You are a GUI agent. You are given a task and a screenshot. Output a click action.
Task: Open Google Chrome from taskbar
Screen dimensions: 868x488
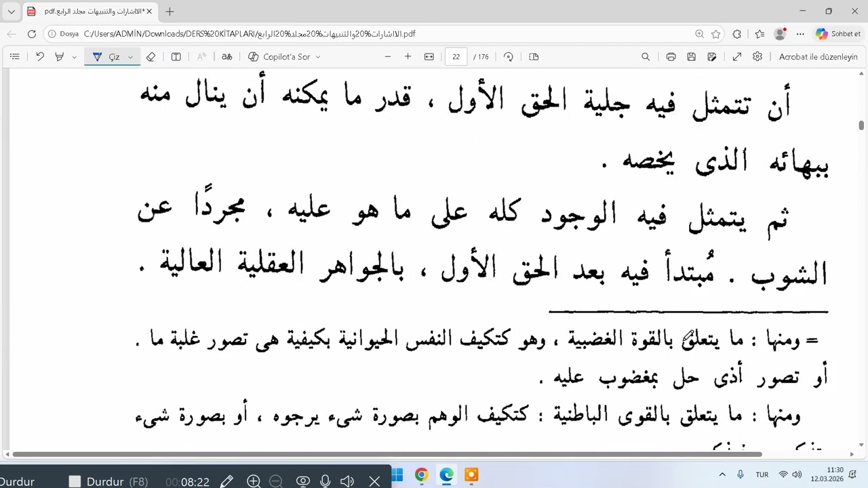(421, 475)
